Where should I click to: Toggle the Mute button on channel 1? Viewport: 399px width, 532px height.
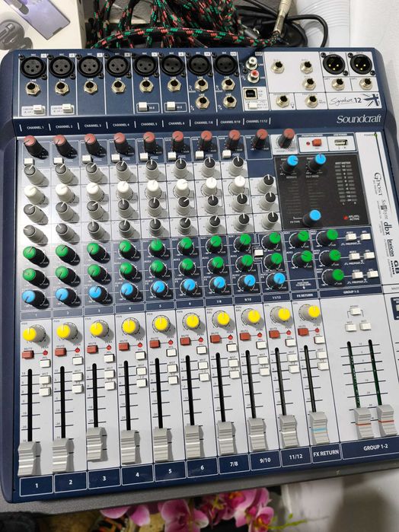pyautogui.click(x=28, y=355)
